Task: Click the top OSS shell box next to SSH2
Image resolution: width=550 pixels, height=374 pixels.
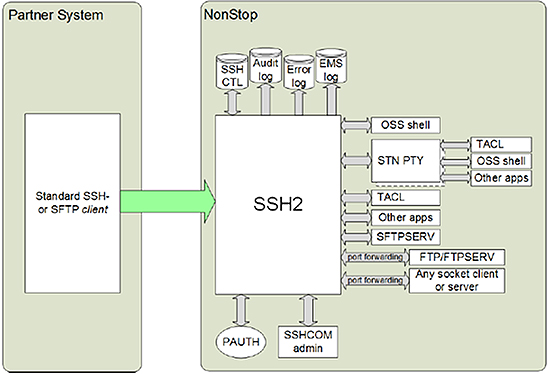Action: (405, 125)
